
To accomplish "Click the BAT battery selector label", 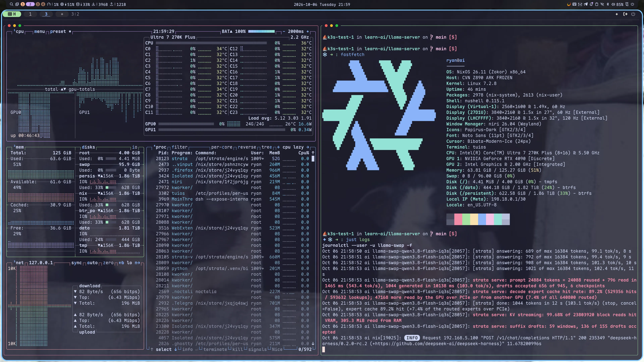I will tap(227, 32).
